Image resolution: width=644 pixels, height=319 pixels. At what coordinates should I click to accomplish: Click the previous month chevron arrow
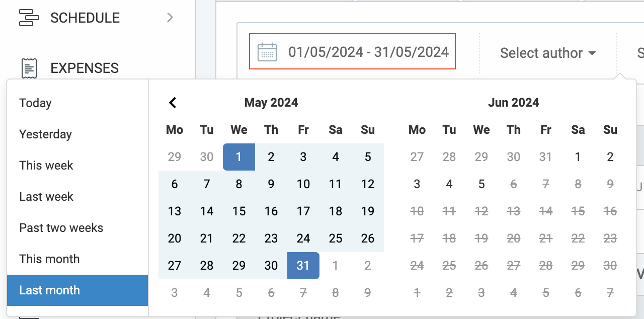coord(173,103)
